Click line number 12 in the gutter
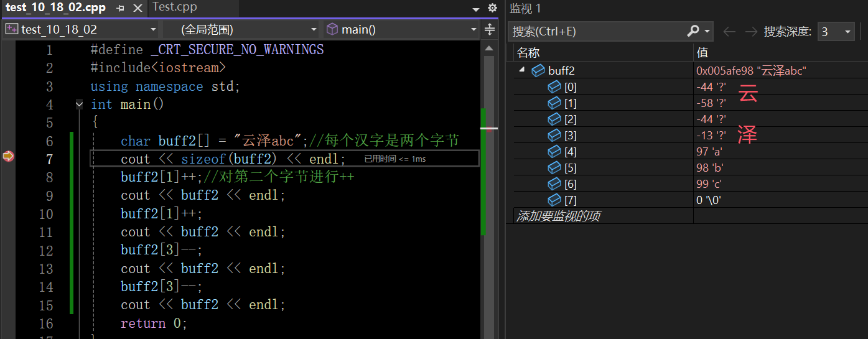 [x=46, y=251]
